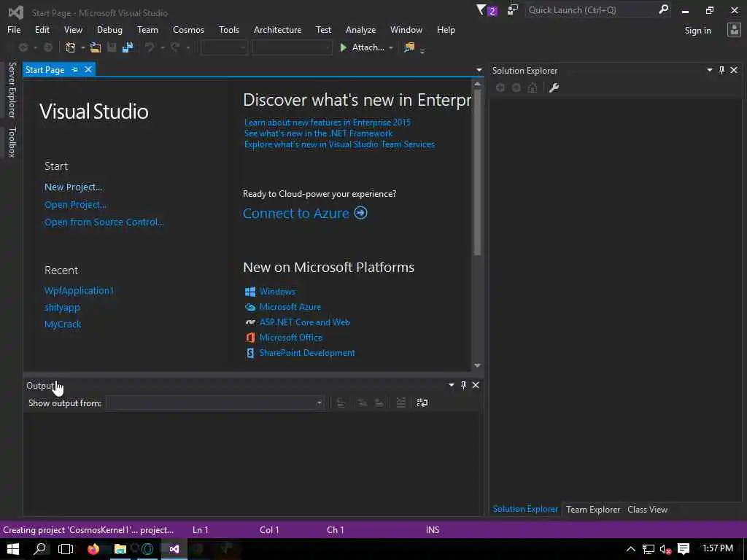Open File Explorer from the taskbar
Image resolution: width=747 pixels, height=560 pixels.
[120, 549]
